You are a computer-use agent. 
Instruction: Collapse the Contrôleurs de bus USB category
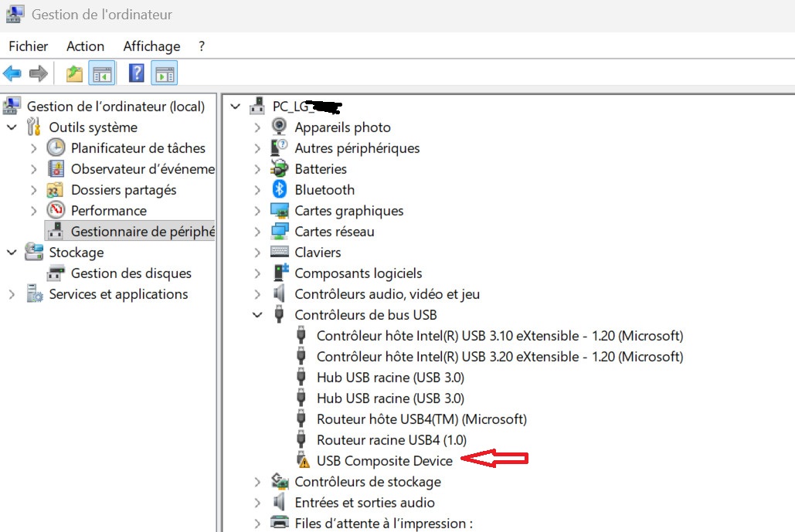(x=257, y=314)
